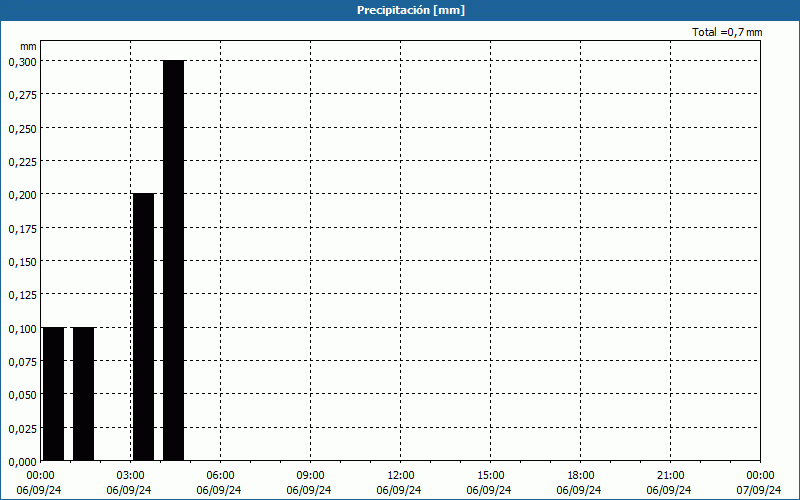Click the 0,275 y-axis label

(22, 95)
